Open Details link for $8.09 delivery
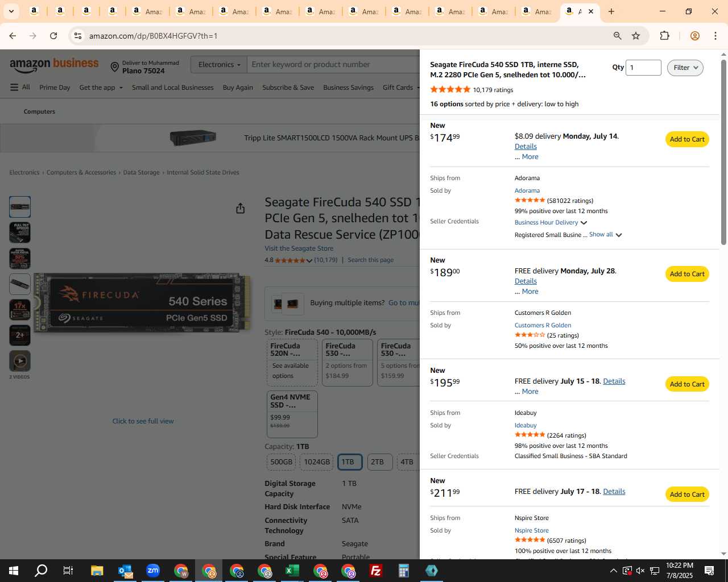Screen dimensions: 728x582 (x=526, y=147)
